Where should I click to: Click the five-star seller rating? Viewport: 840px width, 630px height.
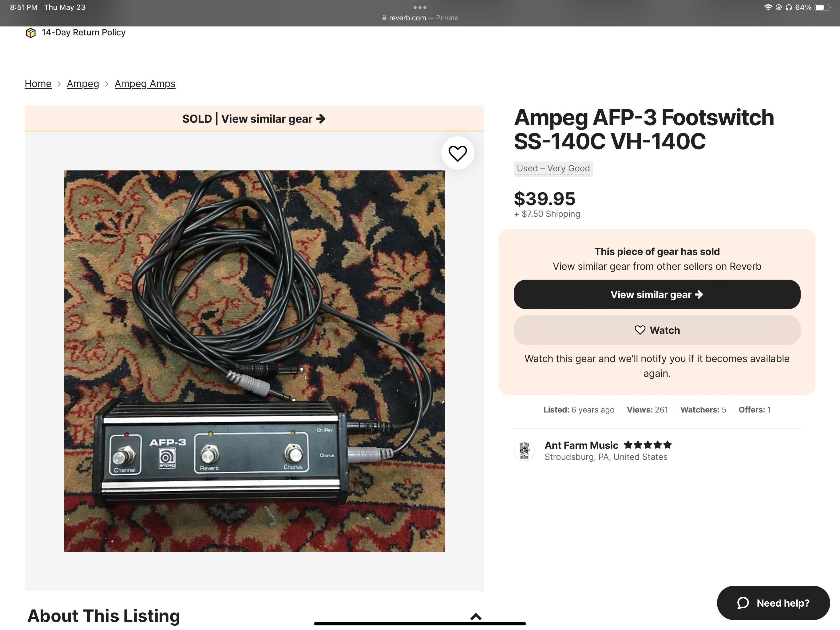[648, 445]
